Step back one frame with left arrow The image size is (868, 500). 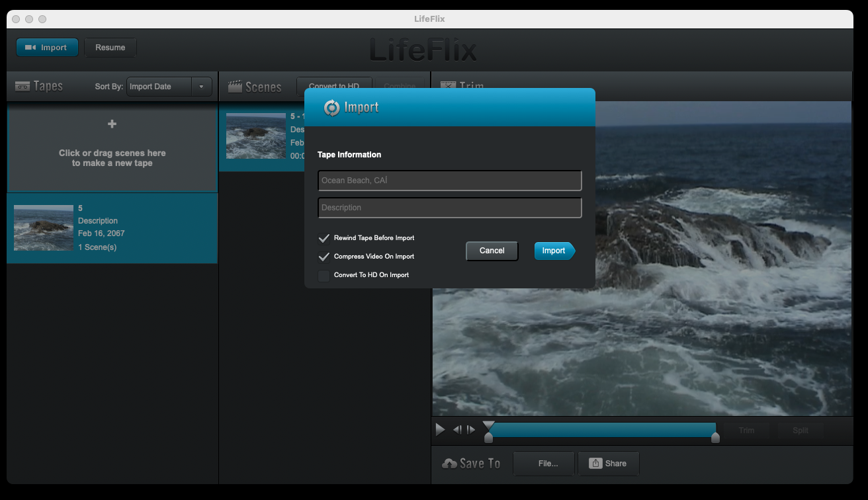tap(457, 430)
